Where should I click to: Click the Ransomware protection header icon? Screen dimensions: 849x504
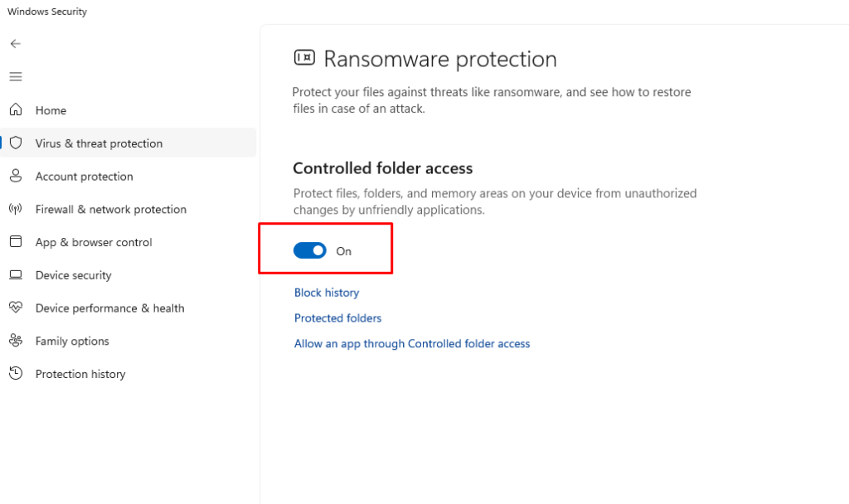point(304,58)
